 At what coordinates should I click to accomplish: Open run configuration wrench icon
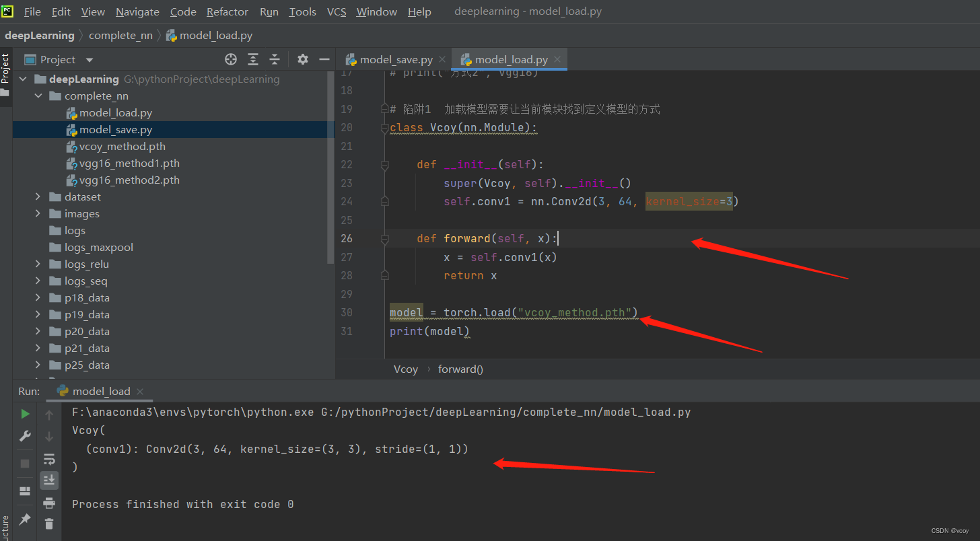point(25,436)
